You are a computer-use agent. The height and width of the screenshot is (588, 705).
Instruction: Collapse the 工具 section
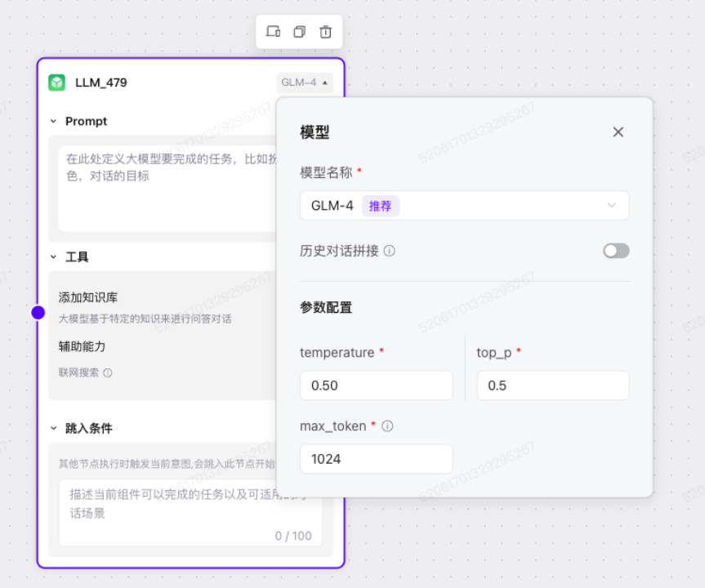pyautogui.click(x=53, y=257)
